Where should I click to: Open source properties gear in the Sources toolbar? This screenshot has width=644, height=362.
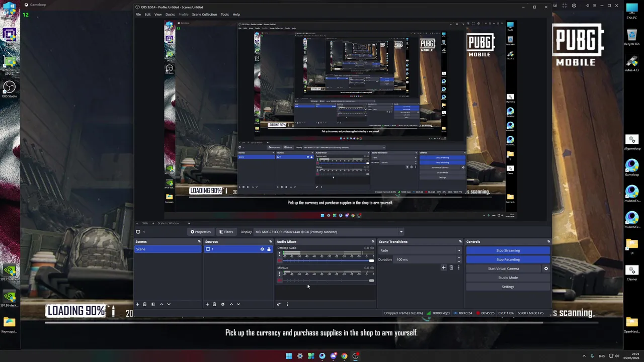[223, 304]
